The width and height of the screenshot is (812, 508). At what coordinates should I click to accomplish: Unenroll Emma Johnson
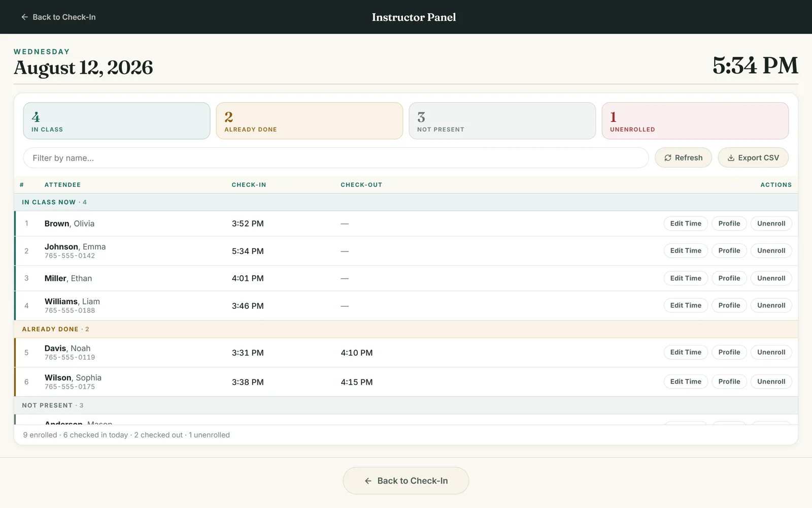click(x=771, y=251)
